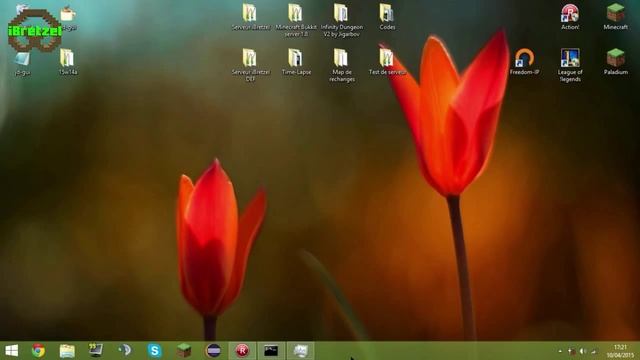Open the volume control in system tray
The height and width of the screenshot is (360, 640).
(x=583, y=351)
